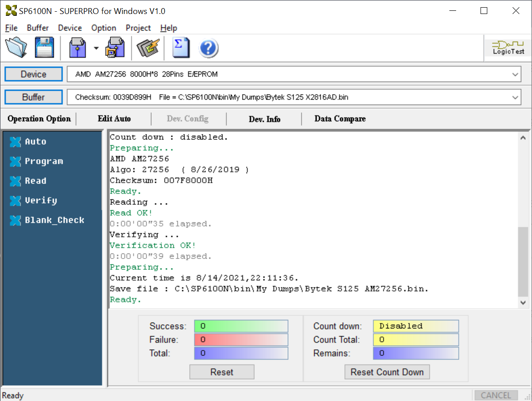The width and height of the screenshot is (532, 401).
Task: Click the log scrollbar thumb
Action: pyautogui.click(x=523, y=262)
